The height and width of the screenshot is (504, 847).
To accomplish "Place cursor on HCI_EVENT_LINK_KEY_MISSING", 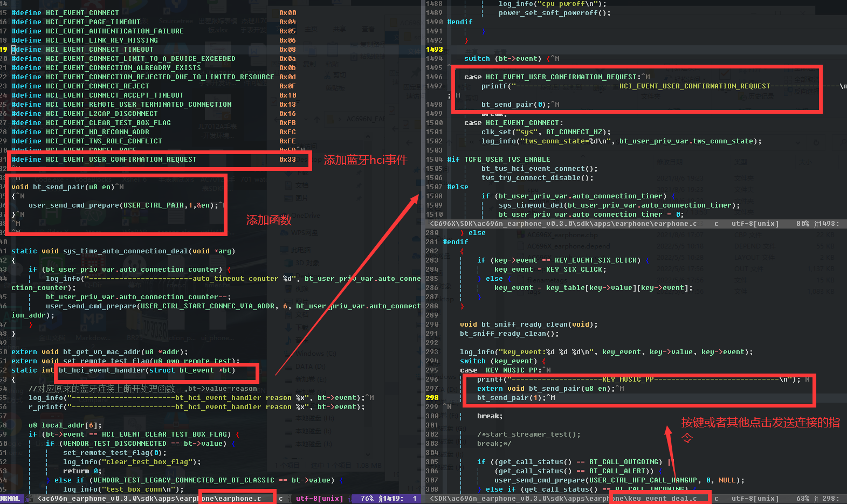I will [102, 40].
